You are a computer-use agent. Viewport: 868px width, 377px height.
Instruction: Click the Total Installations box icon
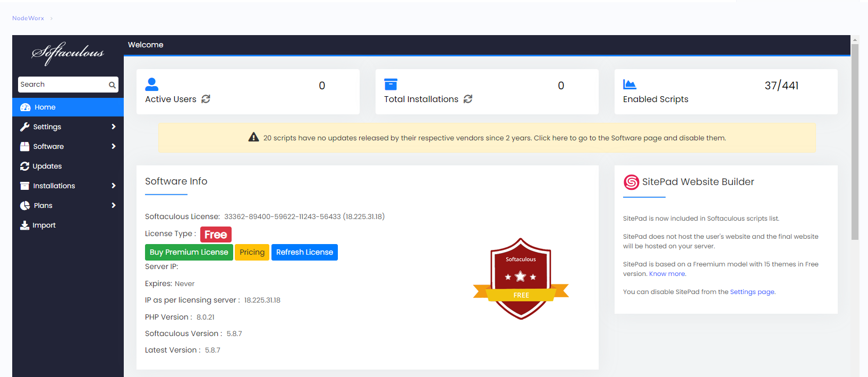[390, 84]
